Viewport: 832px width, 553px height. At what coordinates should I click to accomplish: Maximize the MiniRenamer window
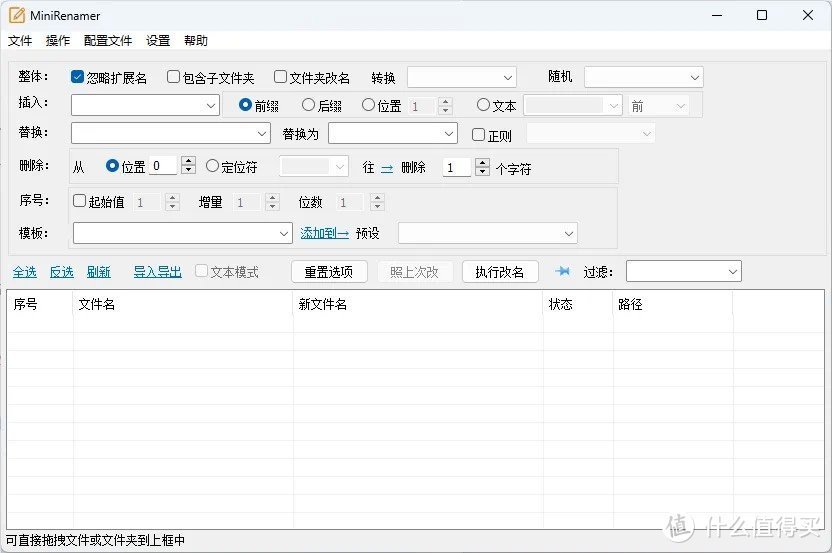(x=762, y=15)
